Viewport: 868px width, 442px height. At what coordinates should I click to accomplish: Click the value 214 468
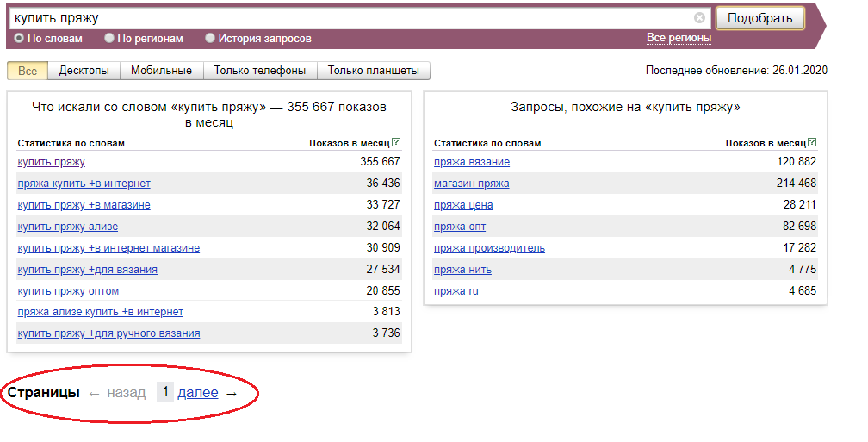797,184
